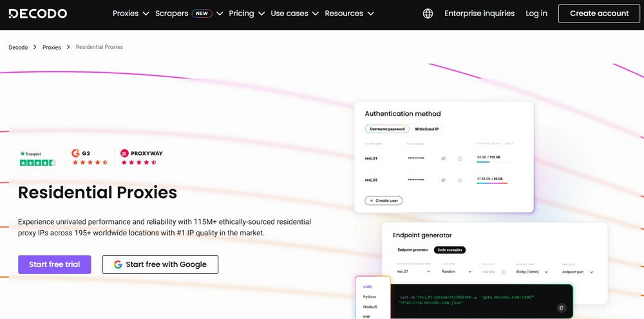Image resolution: width=644 pixels, height=319 pixels.
Task: Click the resi_01 username text
Action: tap(371, 158)
